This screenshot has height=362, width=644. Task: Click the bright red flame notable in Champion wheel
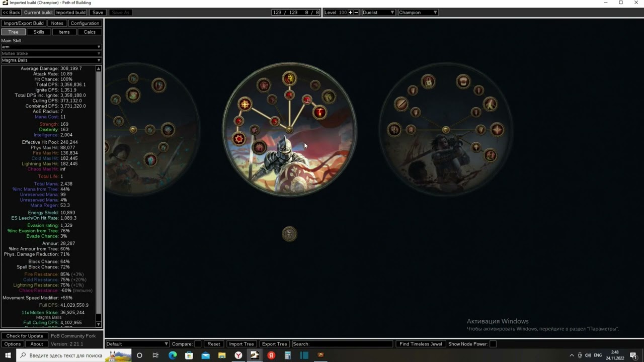[319, 113]
